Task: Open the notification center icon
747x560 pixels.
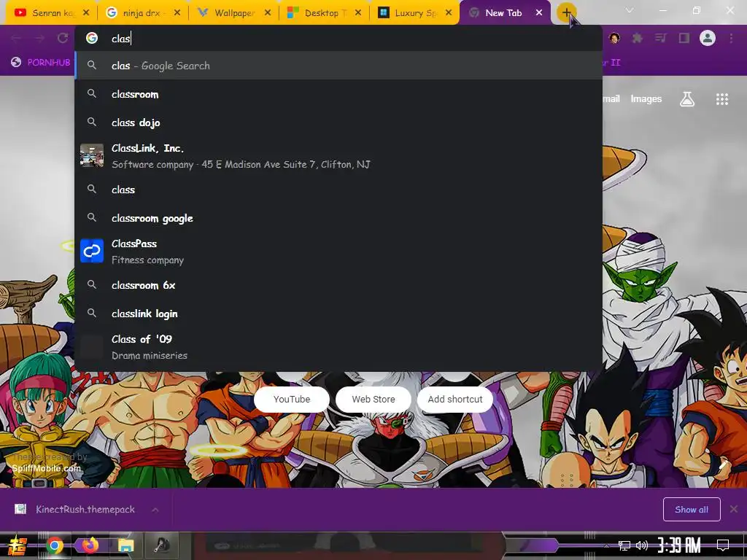Action: pyautogui.click(x=723, y=545)
